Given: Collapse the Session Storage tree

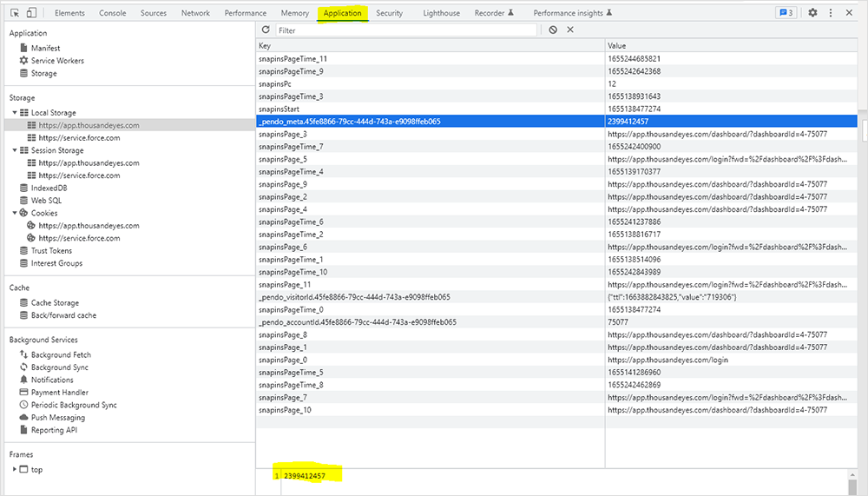Looking at the screenshot, I should coord(15,150).
